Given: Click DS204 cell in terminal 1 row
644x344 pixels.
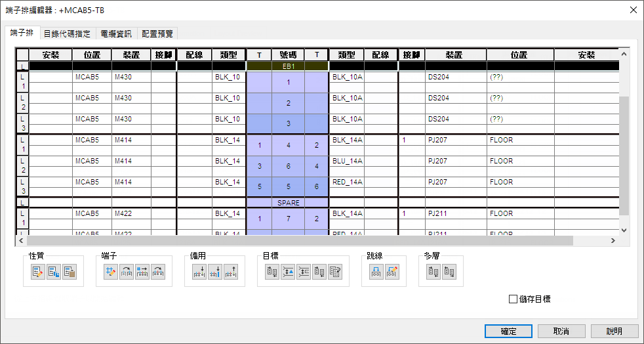Looking at the screenshot, I should [456, 77].
